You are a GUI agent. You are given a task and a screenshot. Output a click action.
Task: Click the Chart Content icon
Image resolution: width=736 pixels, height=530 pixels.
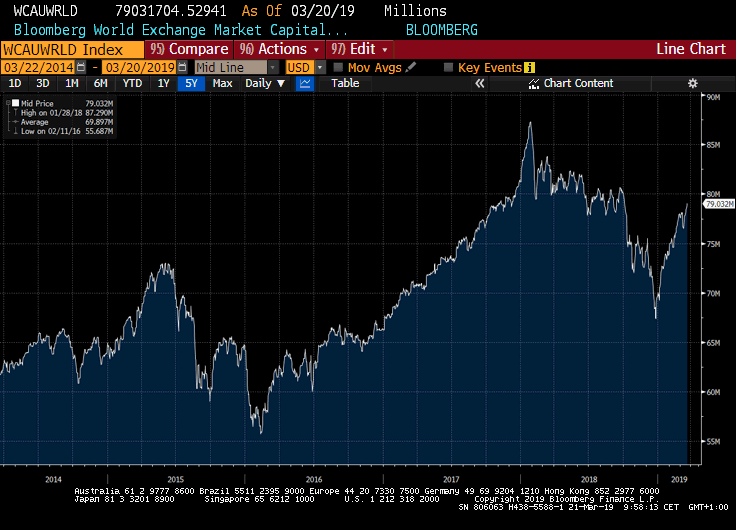pyautogui.click(x=534, y=84)
